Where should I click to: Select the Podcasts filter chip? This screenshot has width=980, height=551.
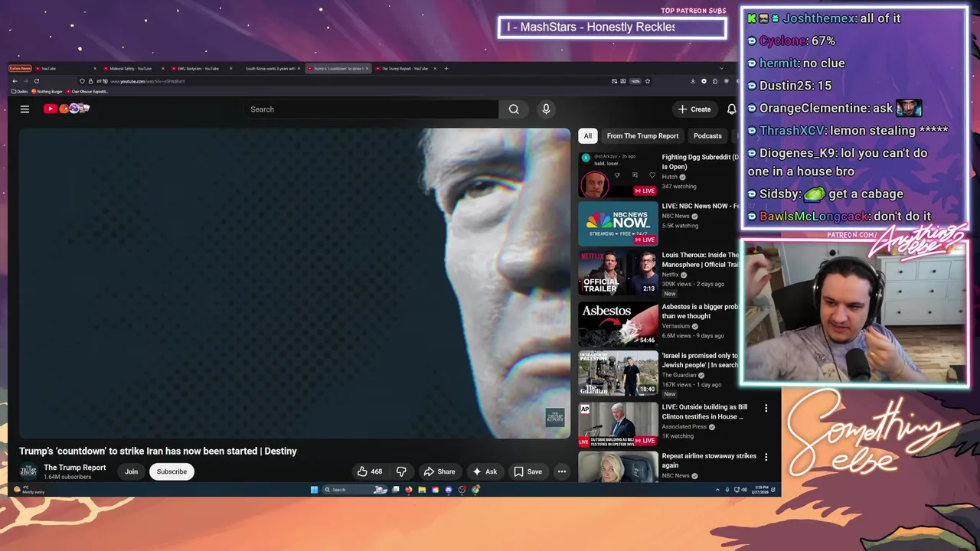[707, 136]
